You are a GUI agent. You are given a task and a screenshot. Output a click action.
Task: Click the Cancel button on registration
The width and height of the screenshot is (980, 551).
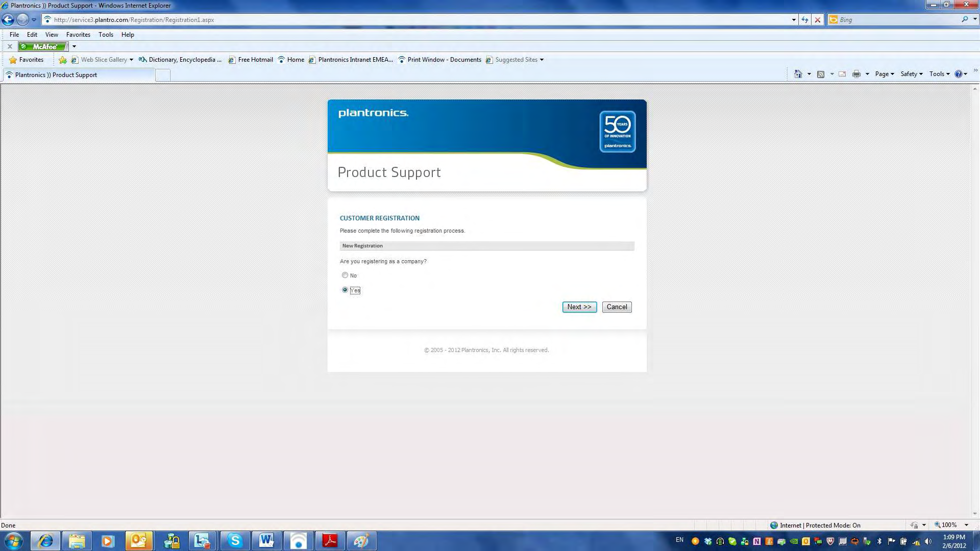click(617, 307)
